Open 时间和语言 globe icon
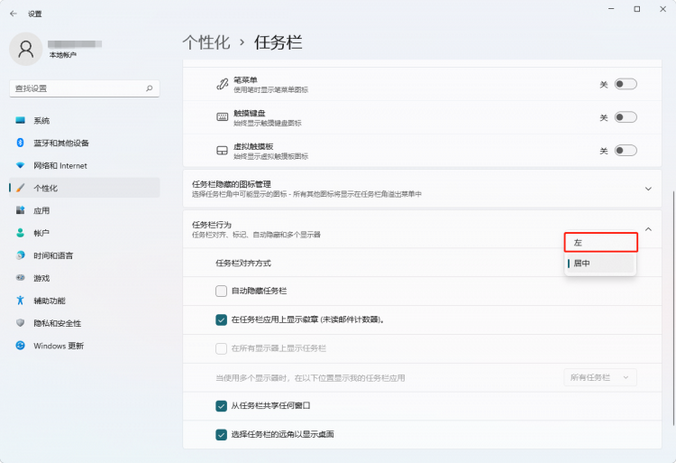676x463 pixels. click(x=20, y=255)
